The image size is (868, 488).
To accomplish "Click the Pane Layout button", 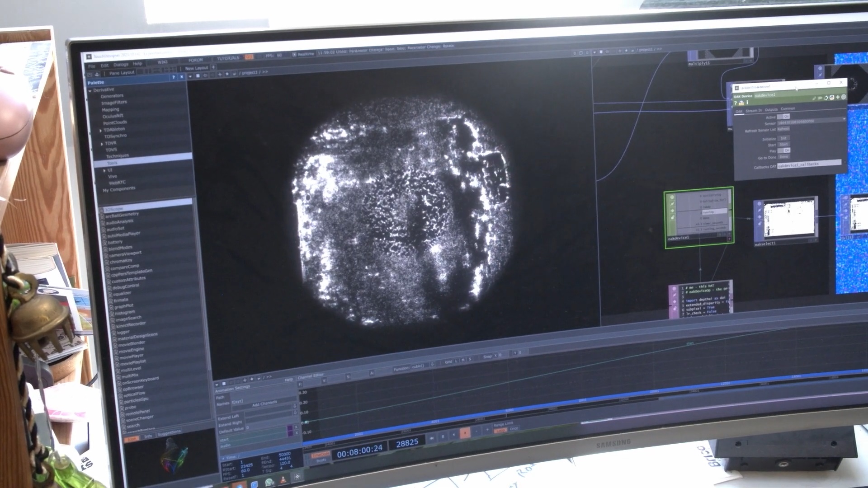I will [122, 73].
